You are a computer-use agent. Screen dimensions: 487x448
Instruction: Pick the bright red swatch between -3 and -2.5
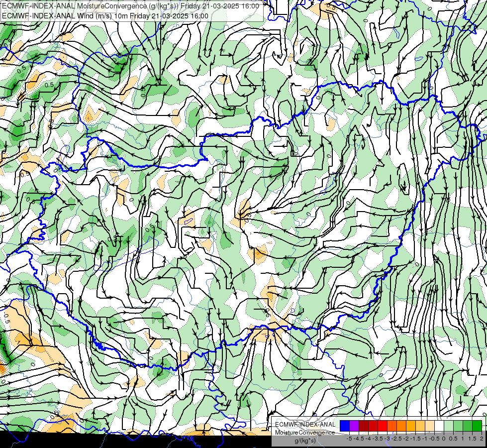pos(383,426)
